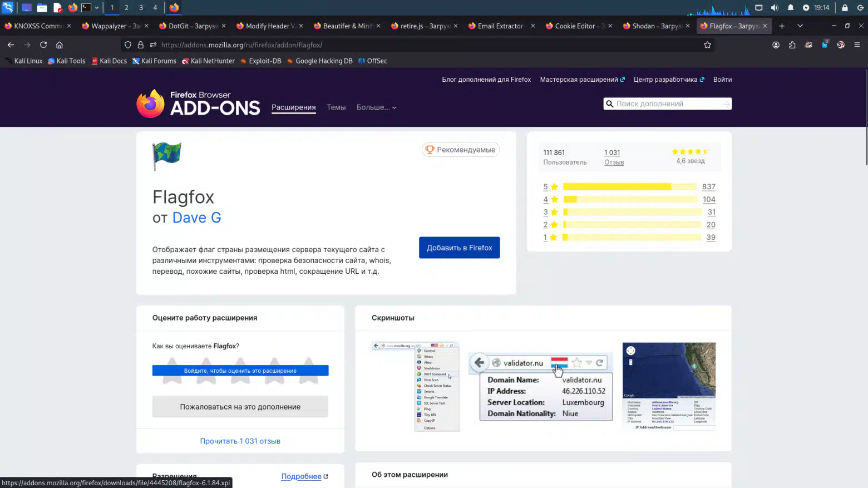This screenshot has height=488, width=868.
Task: Click the site security padlock icon
Action: click(x=141, y=45)
